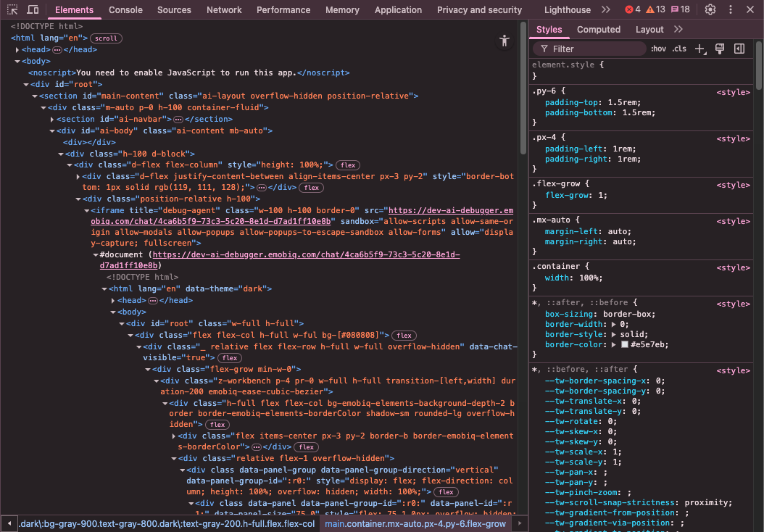Viewport: 764px width, 532px height.
Task: Toggle the .cls element classes panel
Action: (679, 49)
